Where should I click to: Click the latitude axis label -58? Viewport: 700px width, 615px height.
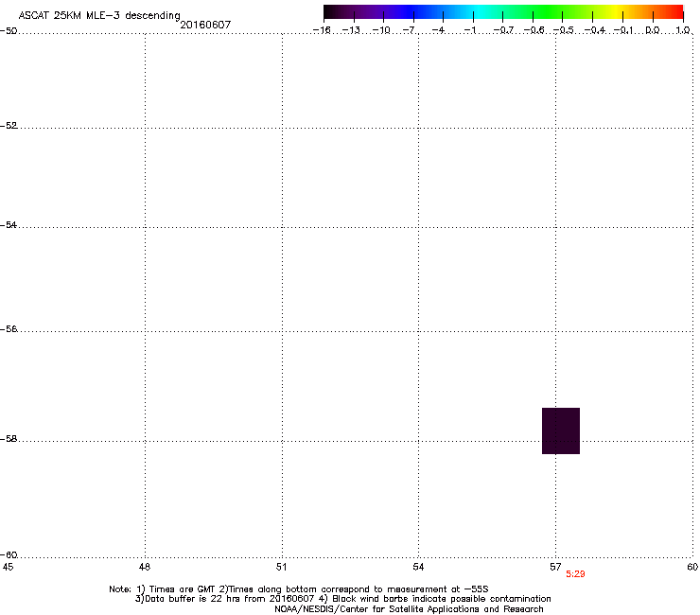[9, 439]
